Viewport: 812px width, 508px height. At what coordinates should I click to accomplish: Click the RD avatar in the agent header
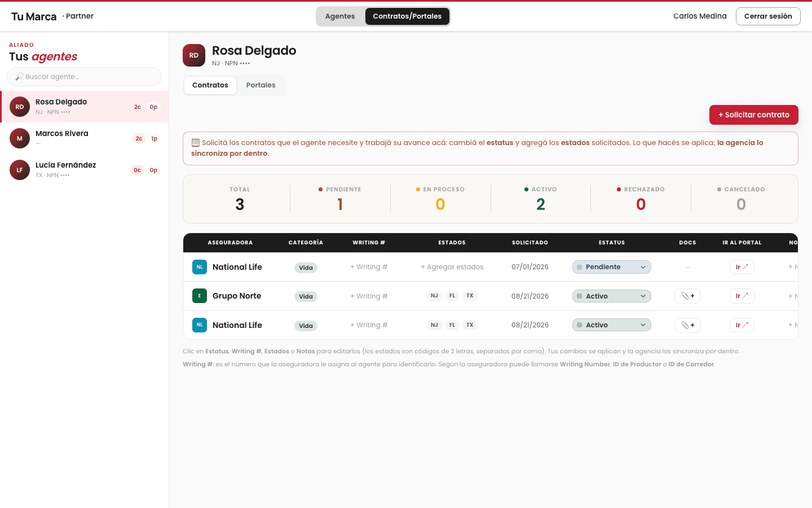[x=194, y=55]
